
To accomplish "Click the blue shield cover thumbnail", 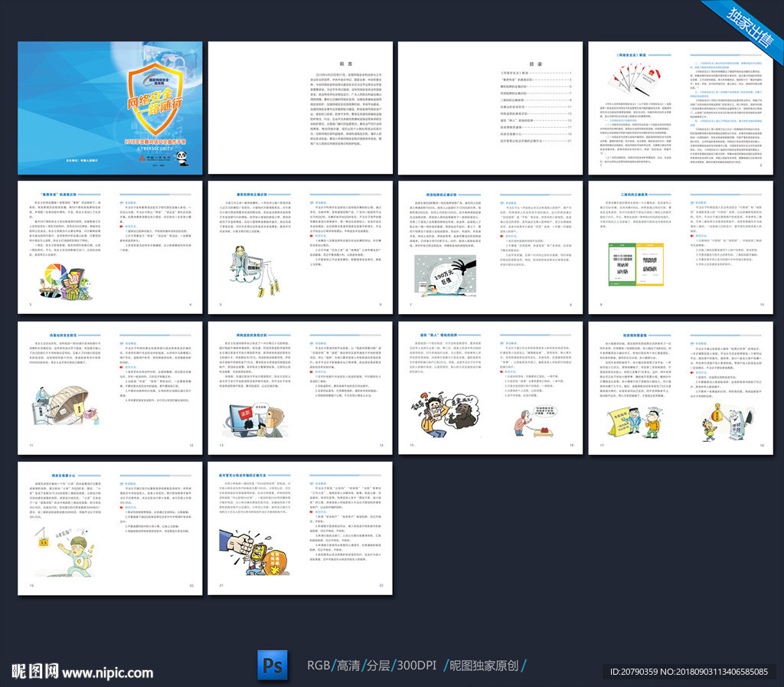I will click(x=110, y=108).
